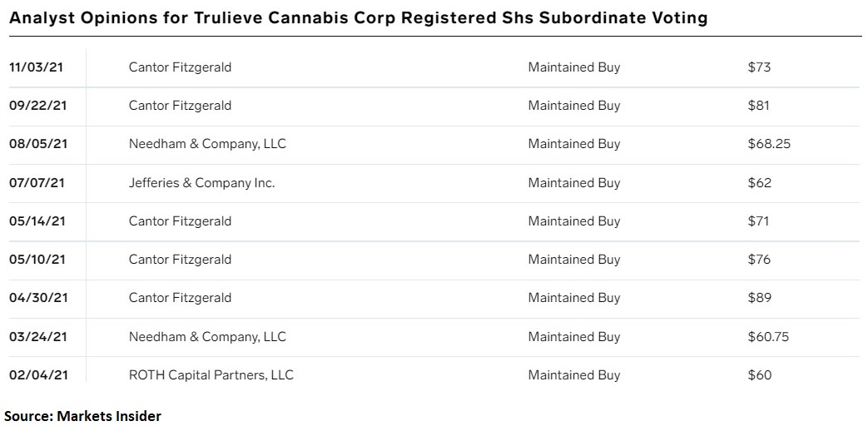Click Maintained Buy in the $62 row

coord(574,182)
